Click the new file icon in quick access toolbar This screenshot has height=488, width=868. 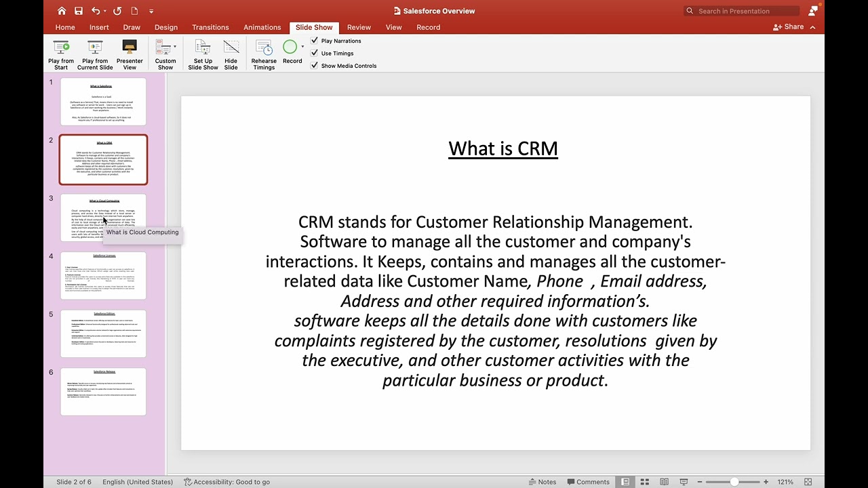(134, 11)
